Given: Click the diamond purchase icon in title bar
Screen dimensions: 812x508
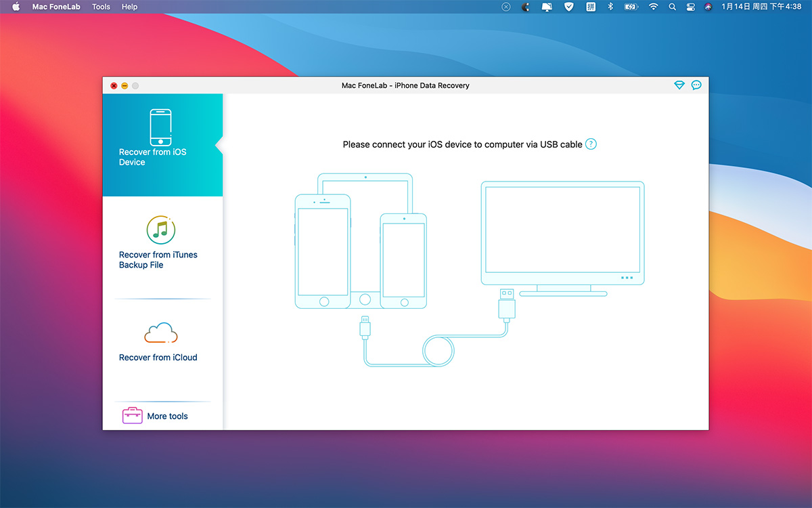Looking at the screenshot, I should tap(679, 85).
